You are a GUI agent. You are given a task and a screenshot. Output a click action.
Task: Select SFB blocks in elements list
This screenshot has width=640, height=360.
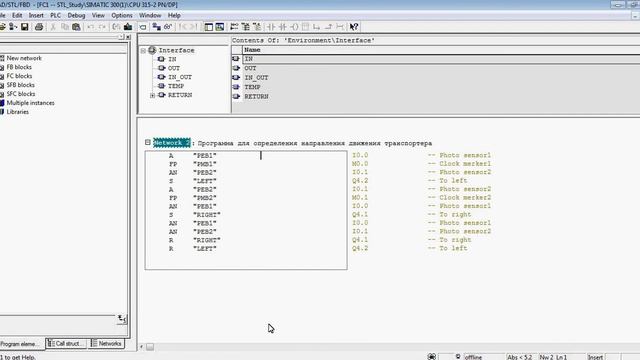[20, 85]
